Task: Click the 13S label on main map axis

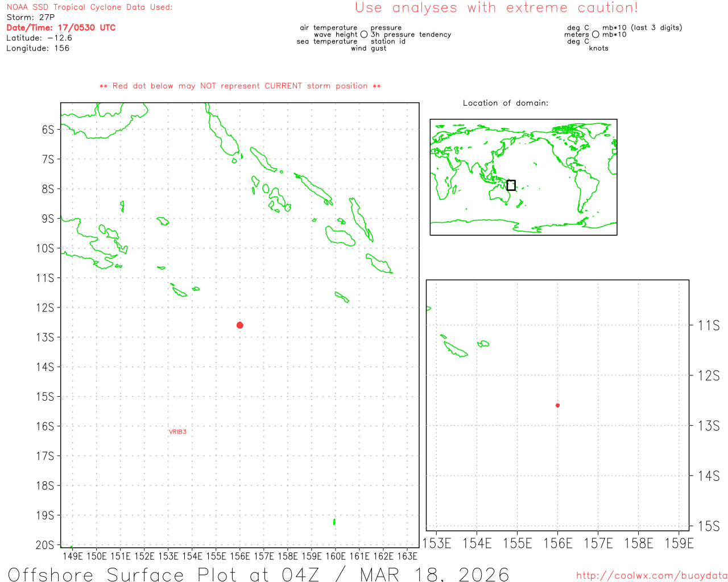Action: [45, 337]
